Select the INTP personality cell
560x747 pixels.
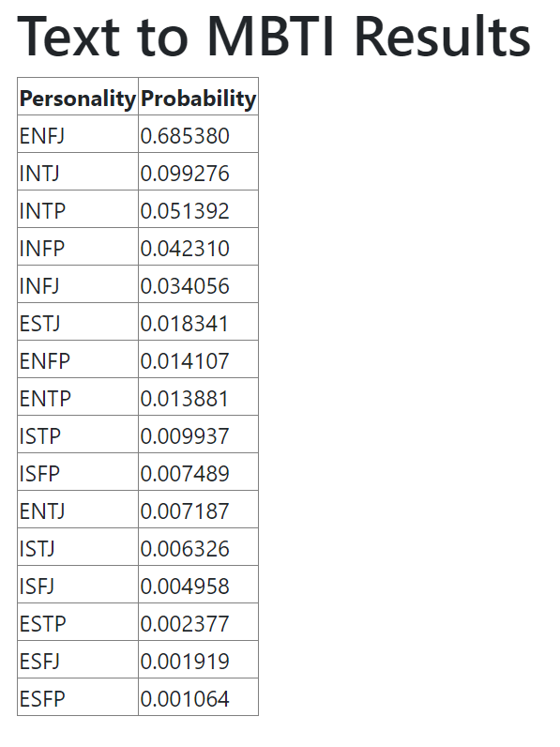pyautogui.click(x=78, y=211)
